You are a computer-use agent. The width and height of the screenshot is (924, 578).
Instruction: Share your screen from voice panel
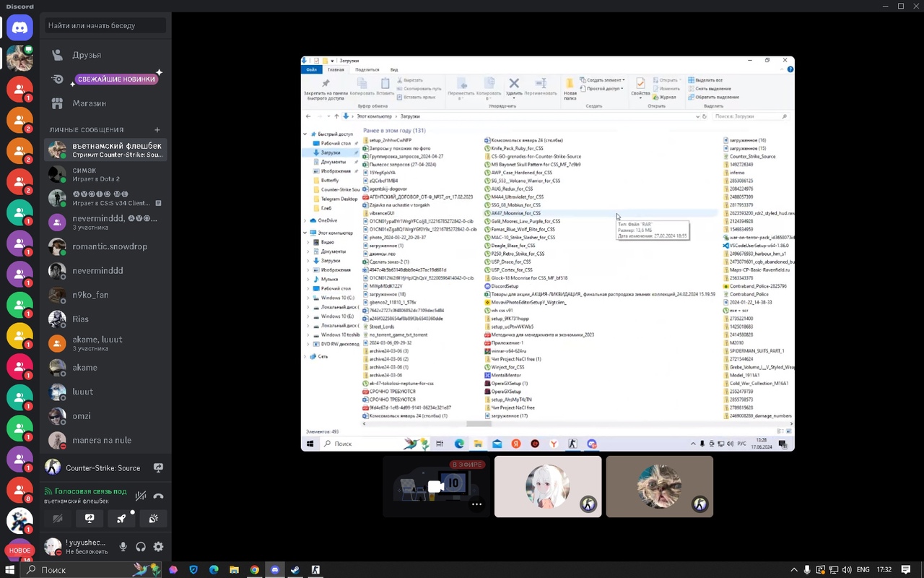click(90, 519)
